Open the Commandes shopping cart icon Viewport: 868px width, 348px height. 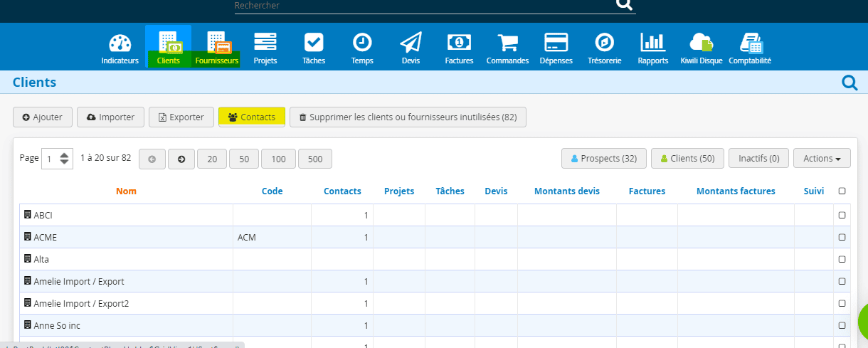507,43
